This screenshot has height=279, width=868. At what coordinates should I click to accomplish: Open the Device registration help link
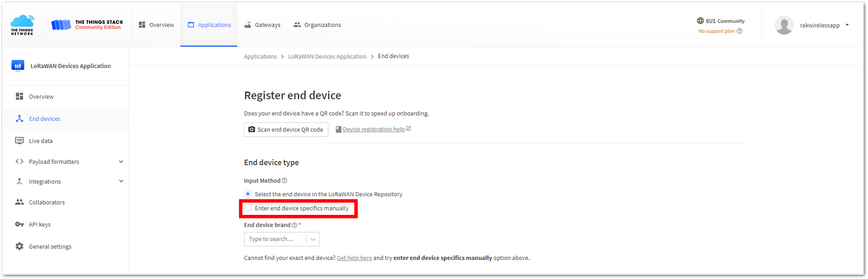[373, 129]
